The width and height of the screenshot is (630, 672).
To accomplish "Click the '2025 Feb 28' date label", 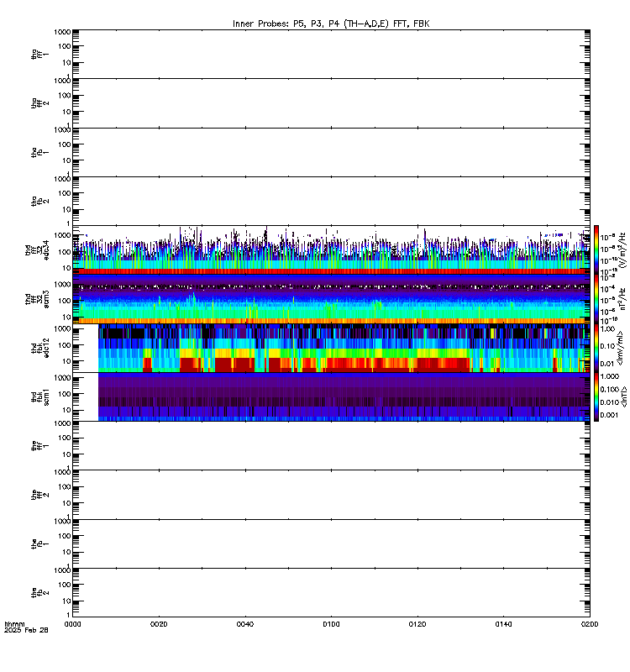I will click(x=26, y=630).
